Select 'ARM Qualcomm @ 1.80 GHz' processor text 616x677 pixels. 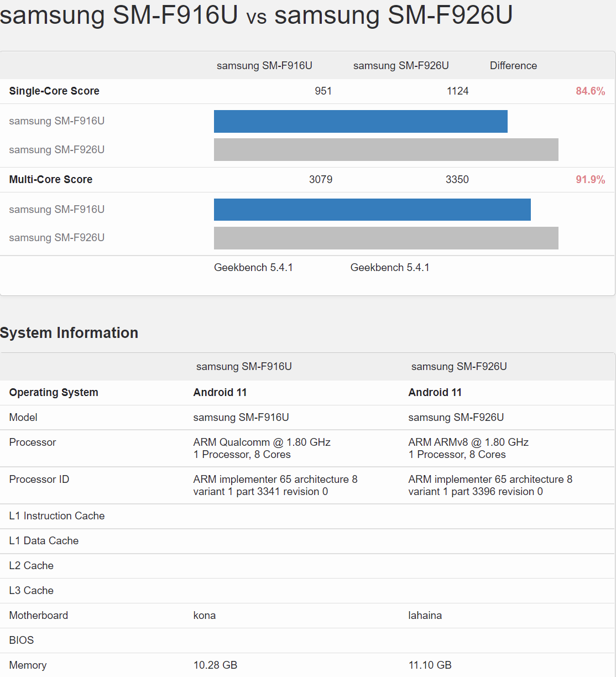click(x=262, y=442)
